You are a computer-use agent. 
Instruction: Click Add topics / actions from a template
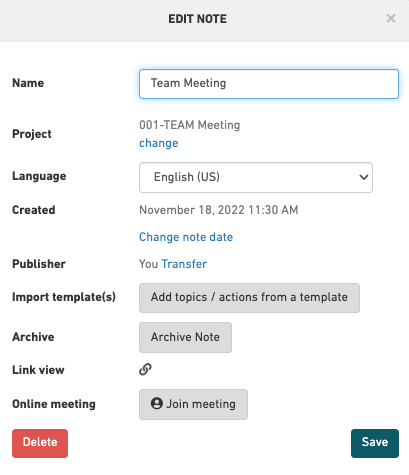point(249,298)
